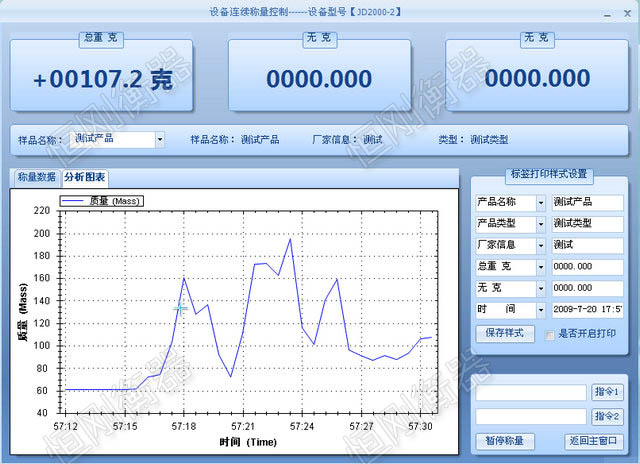Screen dimensions: 640x464
Task: Click the +00107.2 克 total weight display
Action: [x=103, y=79]
